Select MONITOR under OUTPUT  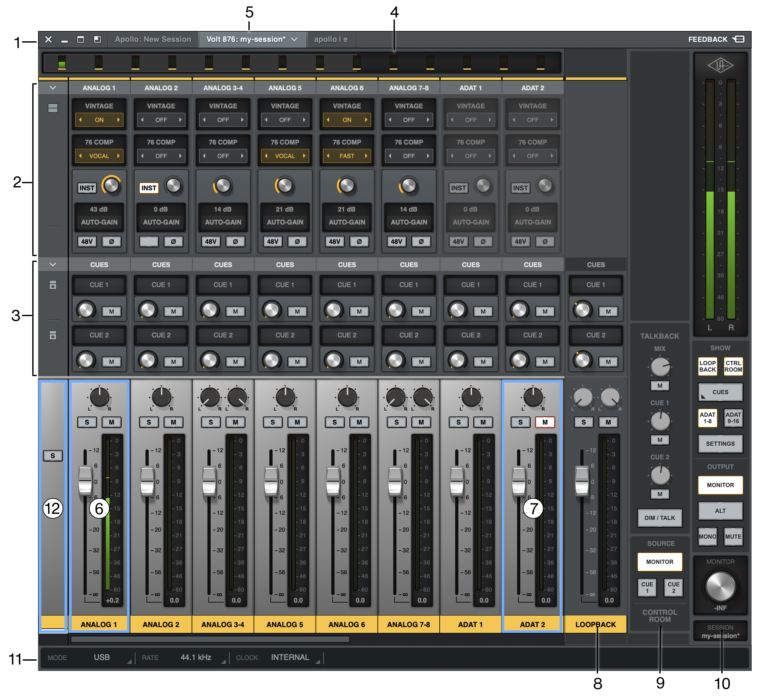pos(720,485)
